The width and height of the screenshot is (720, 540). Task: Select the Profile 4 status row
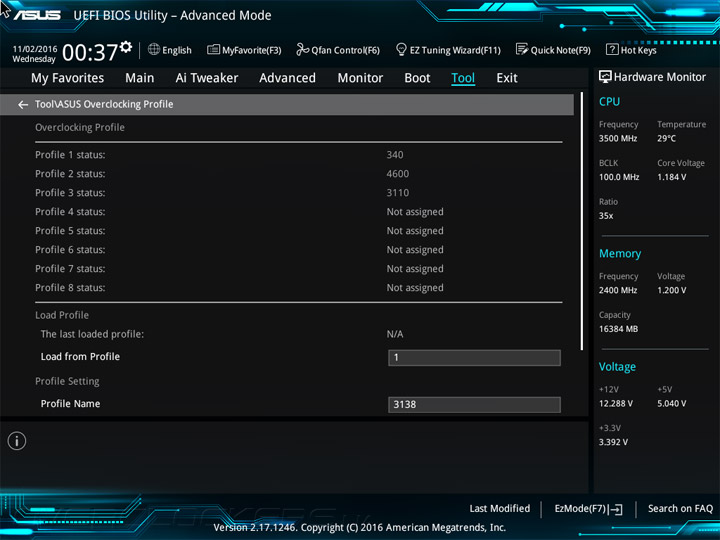(x=298, y=212)
